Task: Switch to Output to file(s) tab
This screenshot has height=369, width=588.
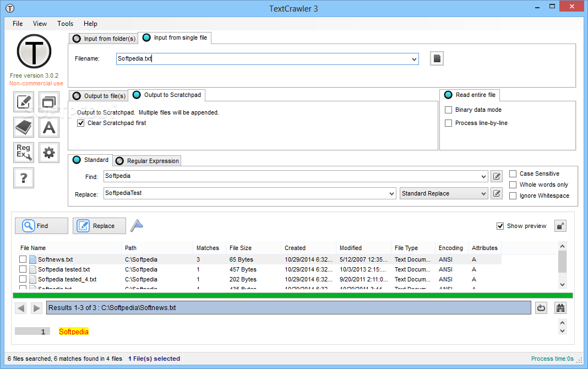Action: 99,96
